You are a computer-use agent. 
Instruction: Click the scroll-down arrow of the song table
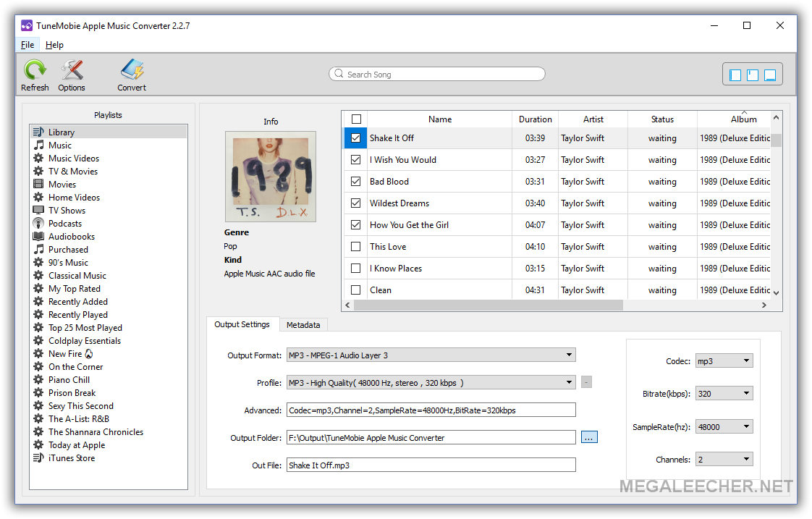(776, 293)
